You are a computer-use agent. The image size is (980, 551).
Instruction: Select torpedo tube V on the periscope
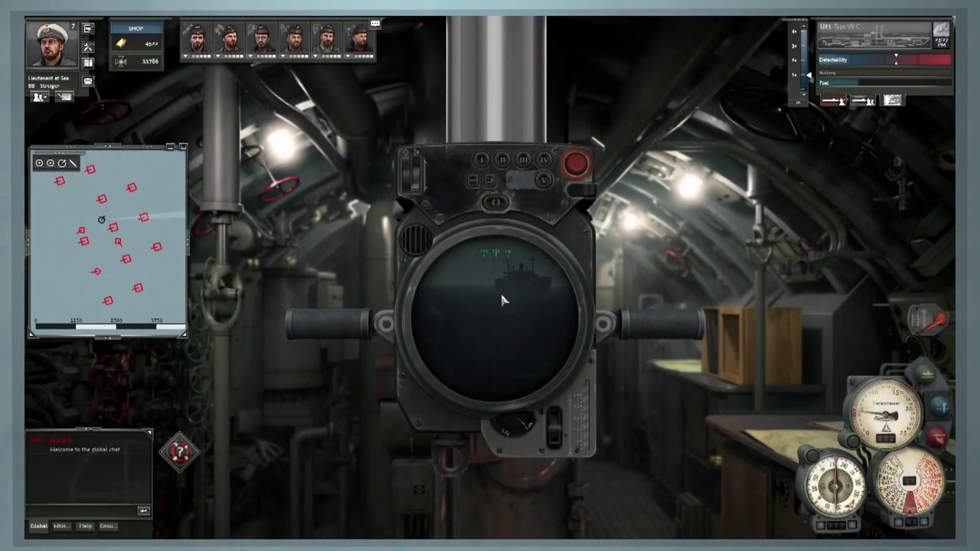pyautogui.click(x=544, y=180)
